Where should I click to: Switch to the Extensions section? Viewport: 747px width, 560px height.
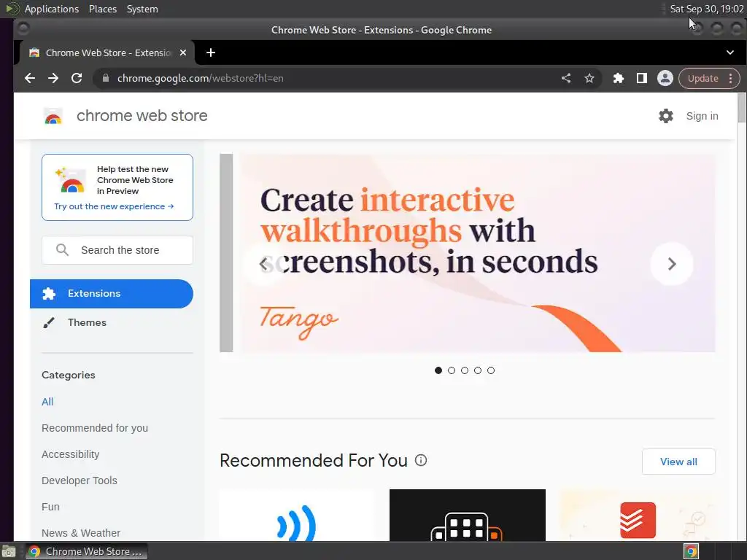[x=112, y=293]
